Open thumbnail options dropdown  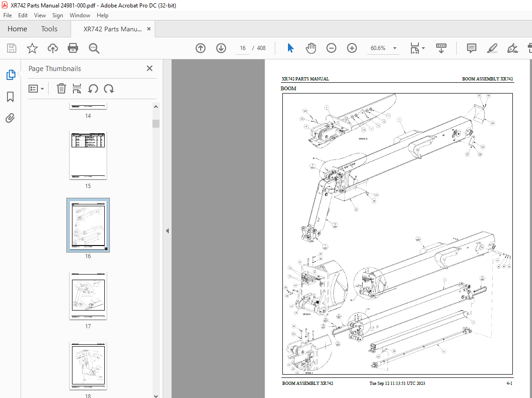[36, 88]
